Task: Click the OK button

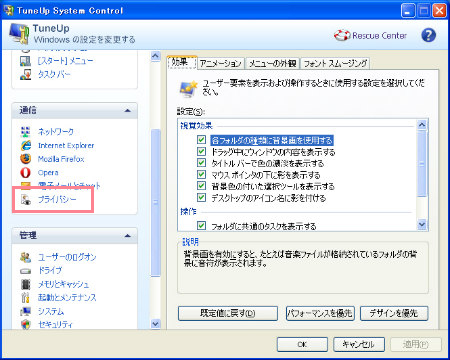Action: [x=302, y=344]
